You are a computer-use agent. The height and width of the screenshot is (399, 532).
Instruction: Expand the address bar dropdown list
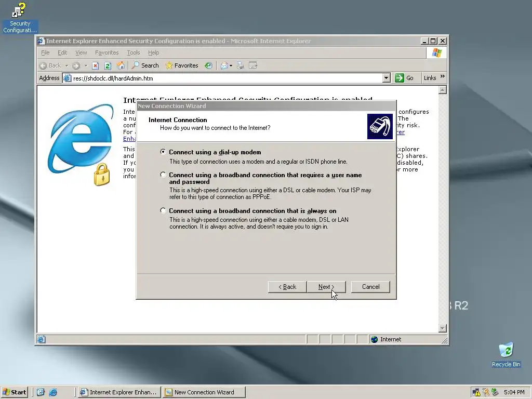pos(386,78)
